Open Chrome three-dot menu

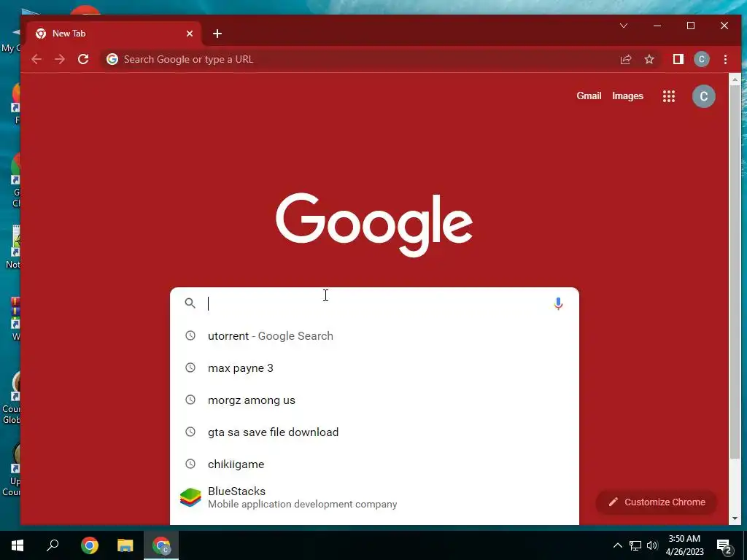pos(725,59)
